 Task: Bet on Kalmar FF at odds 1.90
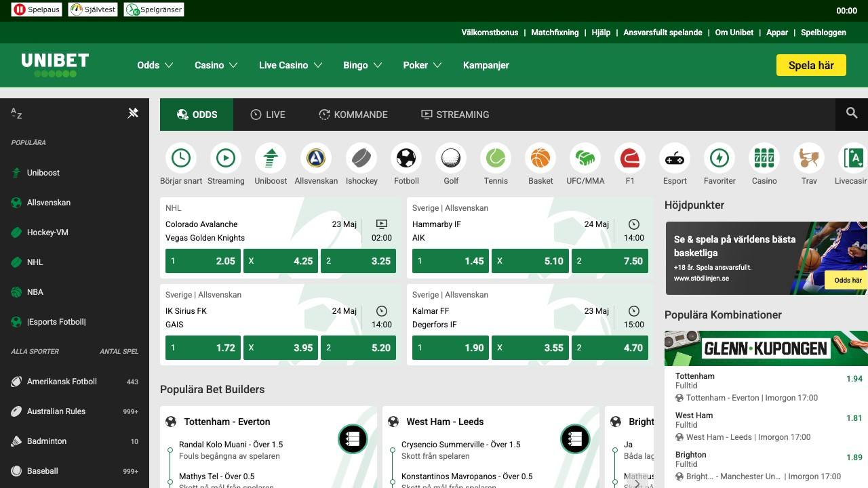450,348
